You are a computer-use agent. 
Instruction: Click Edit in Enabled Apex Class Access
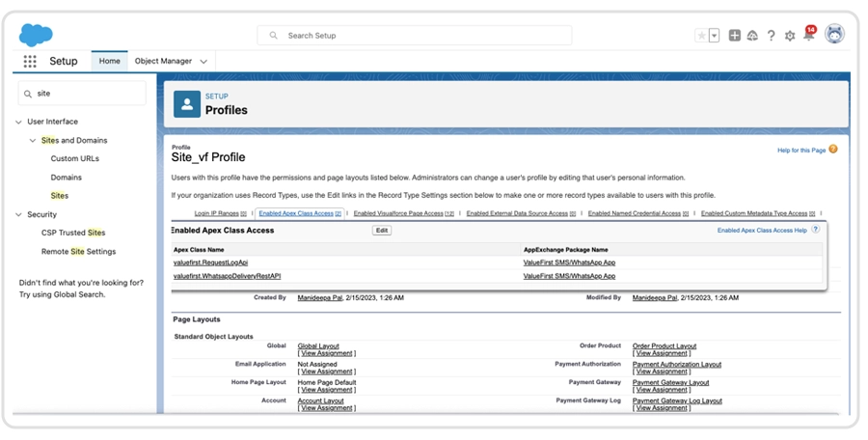pyautogui.click(x=382, y=231)
